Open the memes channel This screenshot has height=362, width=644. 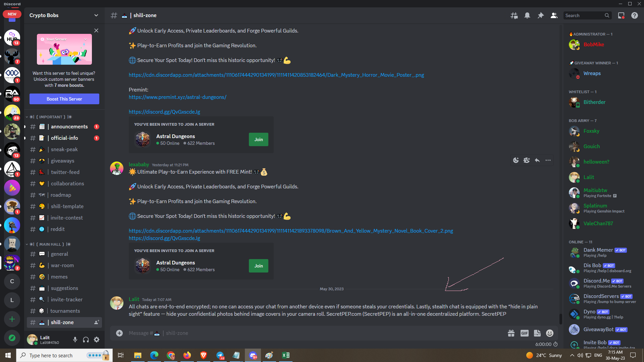(64, 277)
